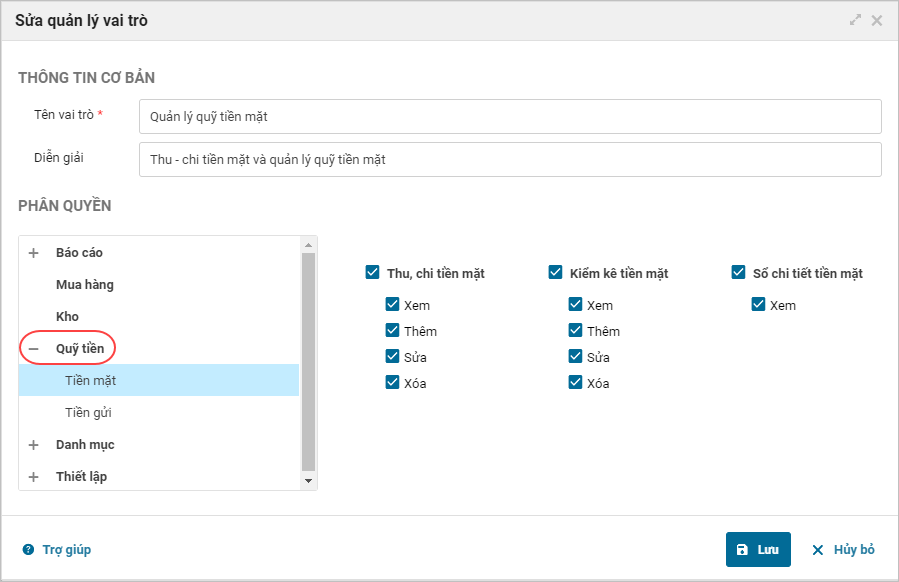Open the Trợ giúp help link

click(x=66, y=550)
